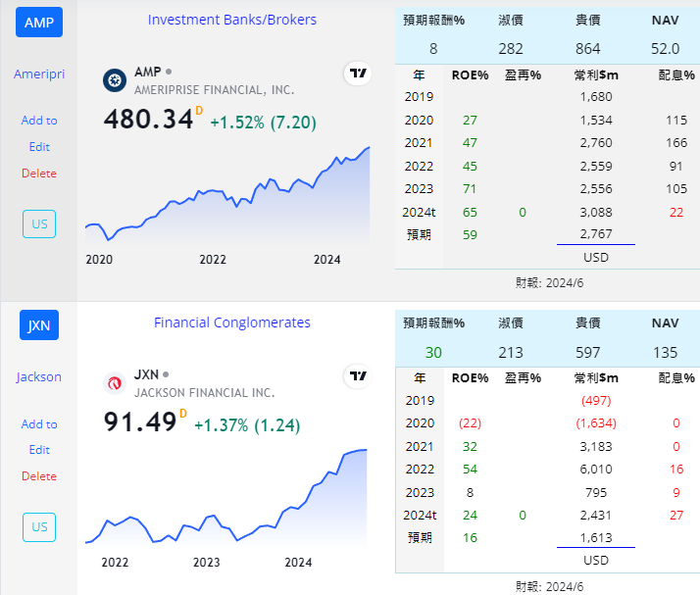The width and height of the screenshot is (700, 595).
Task: Click the AMP change +1.52% (7.20)
Action: coord(264,123)
